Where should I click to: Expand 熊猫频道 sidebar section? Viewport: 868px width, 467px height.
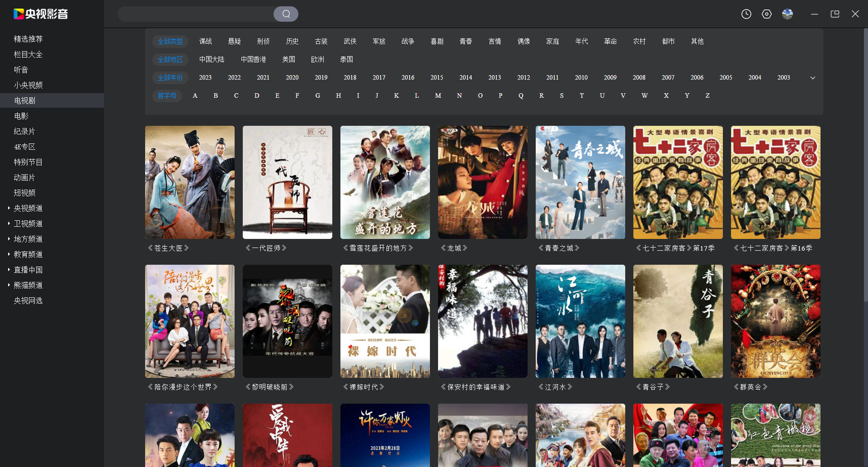(x=9, y=285)
